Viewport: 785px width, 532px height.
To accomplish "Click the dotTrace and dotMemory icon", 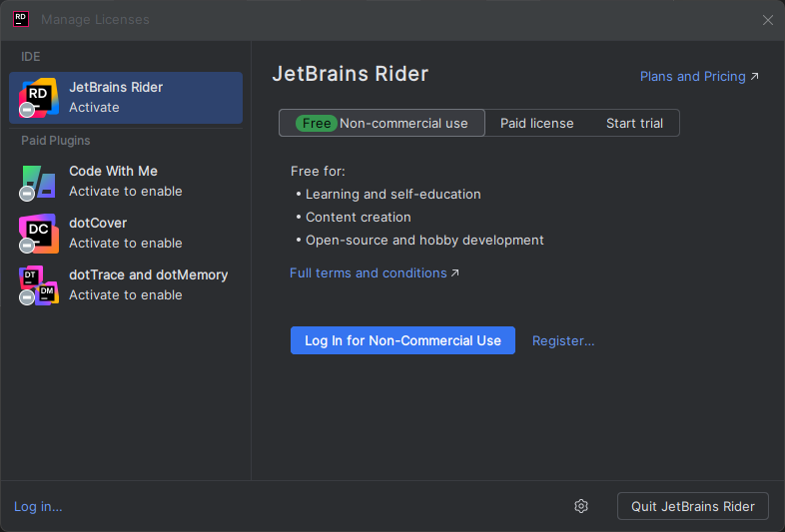I will [x=39, y=284].
